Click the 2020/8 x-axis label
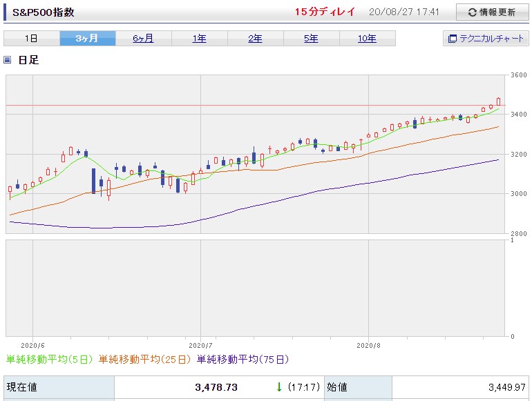 [x=368, y=345]
